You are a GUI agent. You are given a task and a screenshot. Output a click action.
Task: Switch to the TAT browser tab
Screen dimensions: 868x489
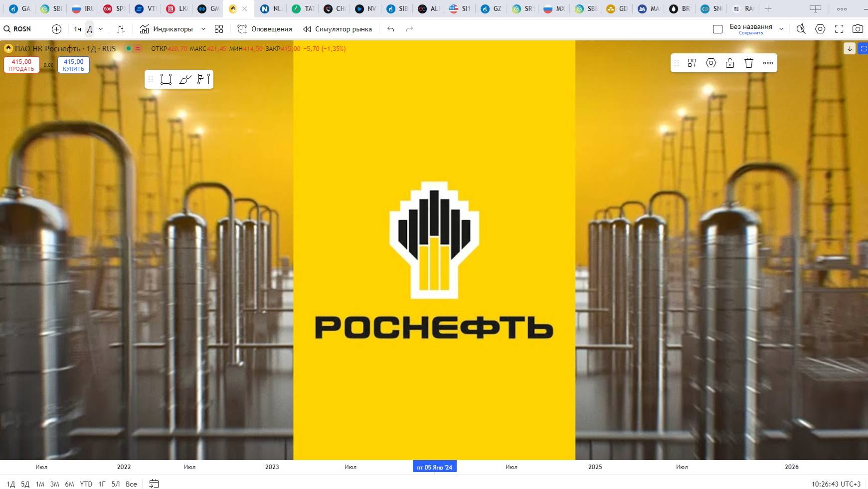(303, 8)
